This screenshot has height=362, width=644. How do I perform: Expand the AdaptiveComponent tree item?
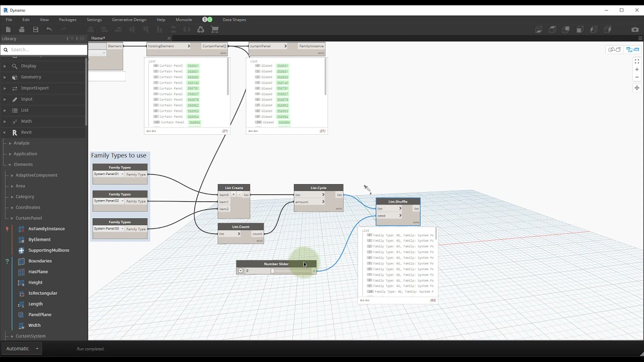(12, 175)
